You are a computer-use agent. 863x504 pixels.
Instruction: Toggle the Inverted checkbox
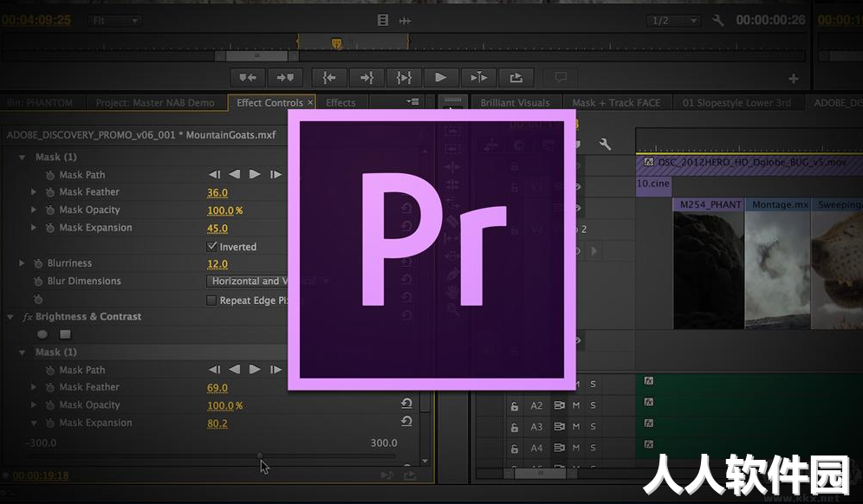click(x=212, y=246)
